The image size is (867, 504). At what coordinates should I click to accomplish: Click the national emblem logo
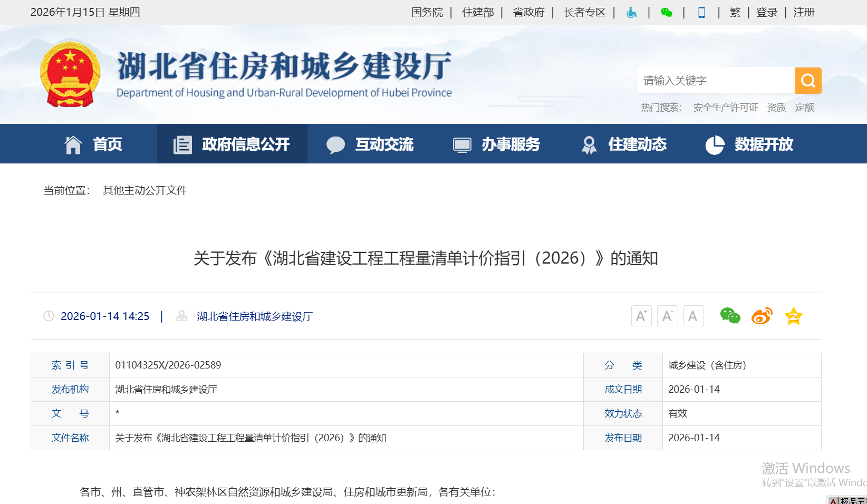[x=70, y=74]
